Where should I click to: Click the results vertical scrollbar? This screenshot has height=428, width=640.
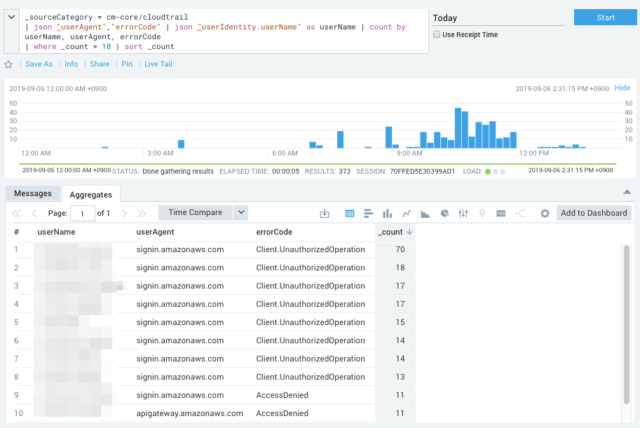click(x=627, y=324)
